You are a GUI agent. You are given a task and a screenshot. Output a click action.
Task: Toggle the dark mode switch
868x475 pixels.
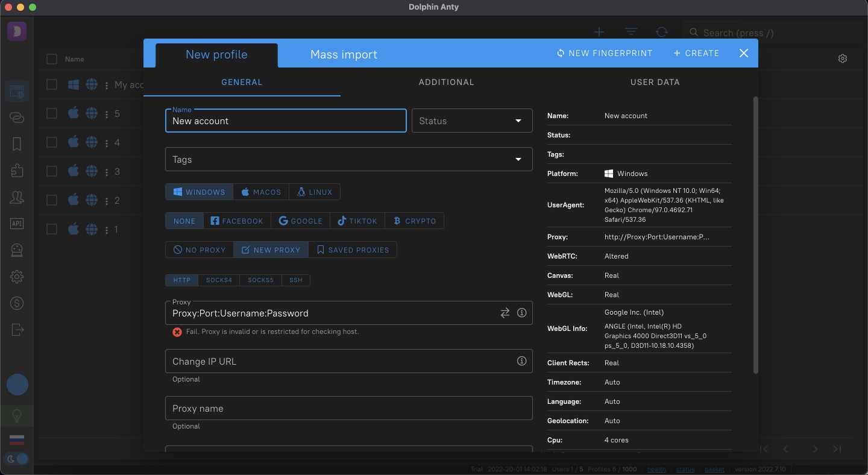(x=17, y=459)
